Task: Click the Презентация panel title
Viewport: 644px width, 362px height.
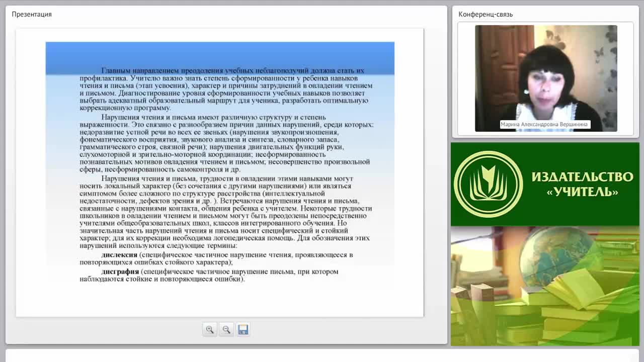Action: (32, 14)
